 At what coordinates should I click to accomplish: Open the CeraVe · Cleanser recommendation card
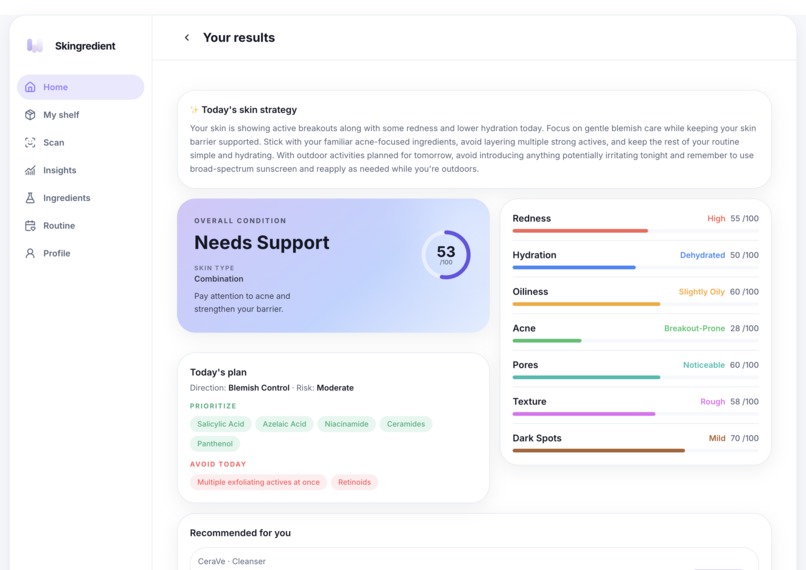474,559
